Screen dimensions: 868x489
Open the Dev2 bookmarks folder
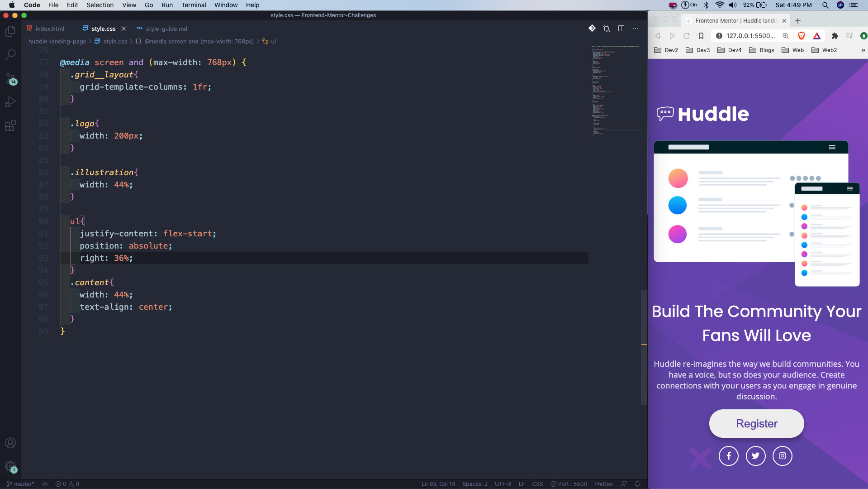(666, 50)
